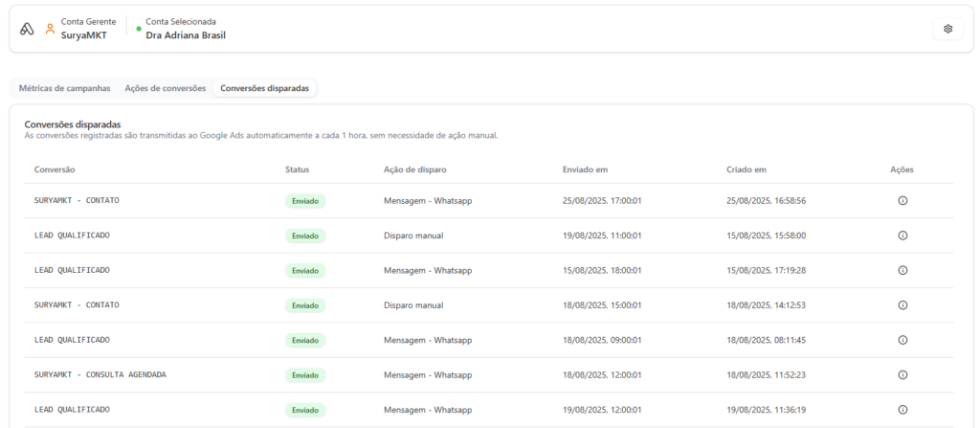Viewport: 980px width, 428px height.
Task: Click info icon for conversion created 19/08/2025, 11:36:19
Action: [x=902, y=410]
